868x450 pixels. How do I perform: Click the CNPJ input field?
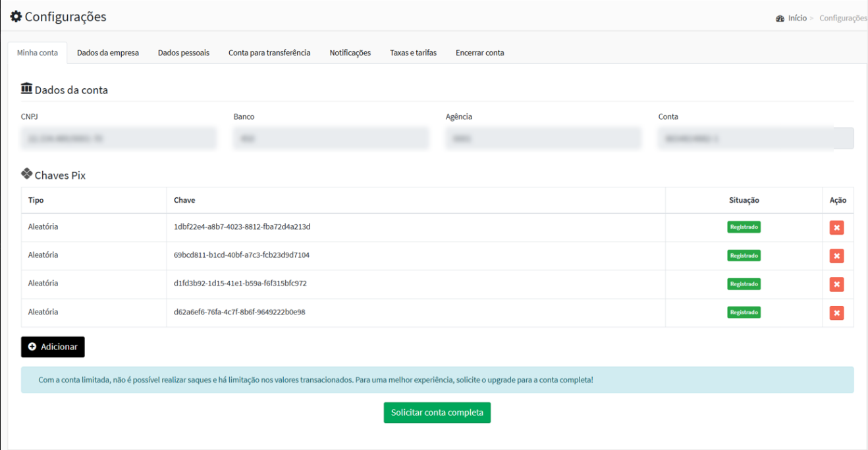tap(119, 138)
